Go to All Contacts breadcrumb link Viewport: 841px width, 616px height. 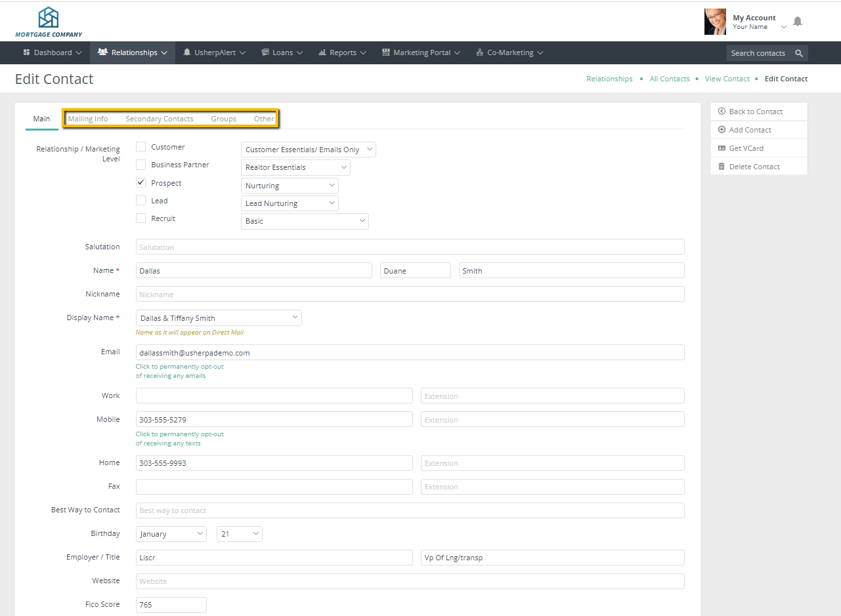670,79
